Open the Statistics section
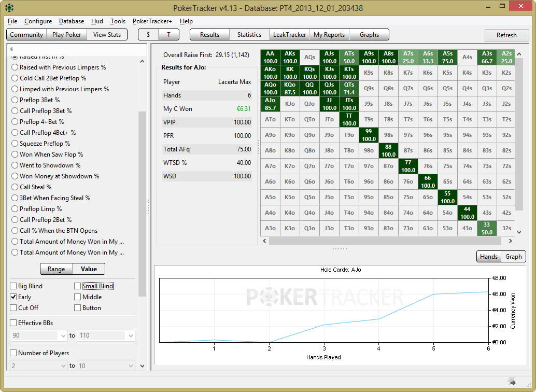The image size is (536, 392). click(249, 35)
